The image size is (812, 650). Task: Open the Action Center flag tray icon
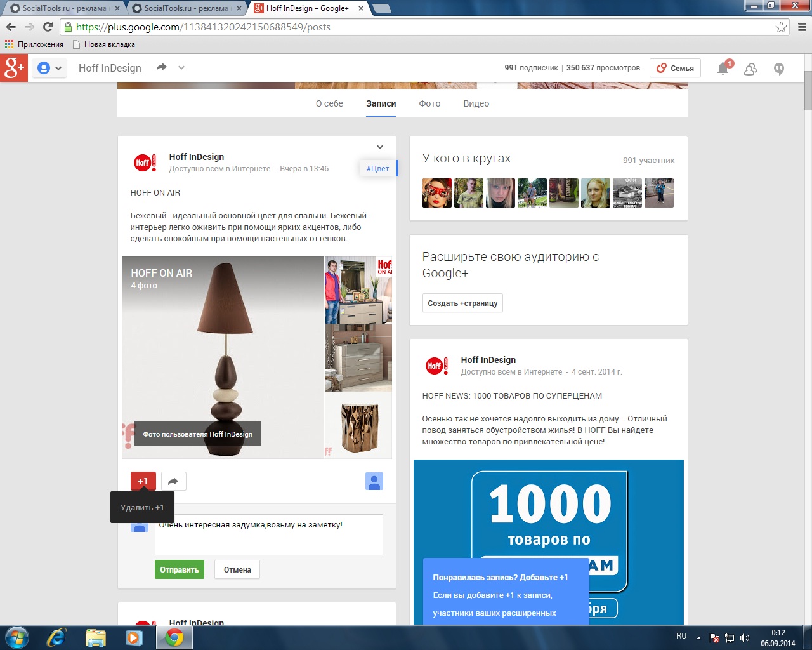pyautogui.click(x=714, y=638)
